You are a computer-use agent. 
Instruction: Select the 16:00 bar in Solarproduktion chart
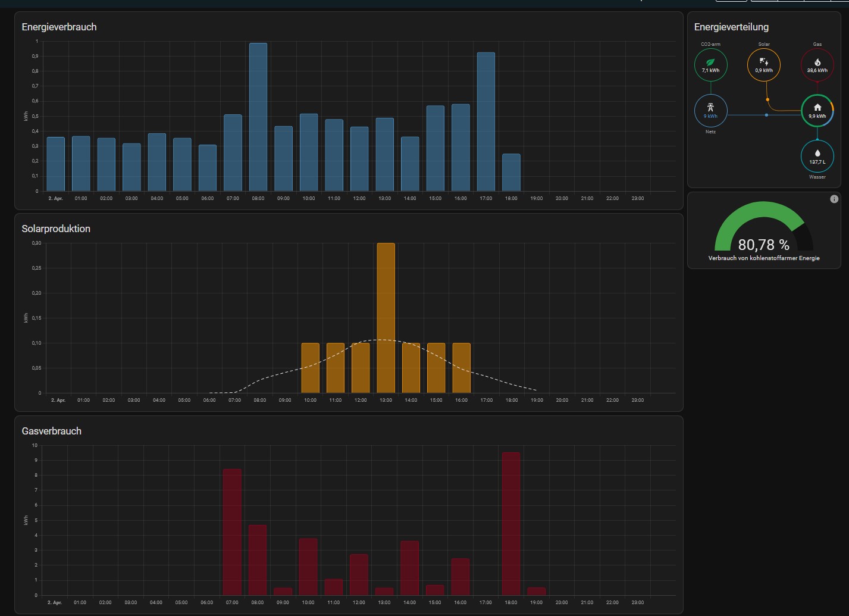click(x=461, y=368)
